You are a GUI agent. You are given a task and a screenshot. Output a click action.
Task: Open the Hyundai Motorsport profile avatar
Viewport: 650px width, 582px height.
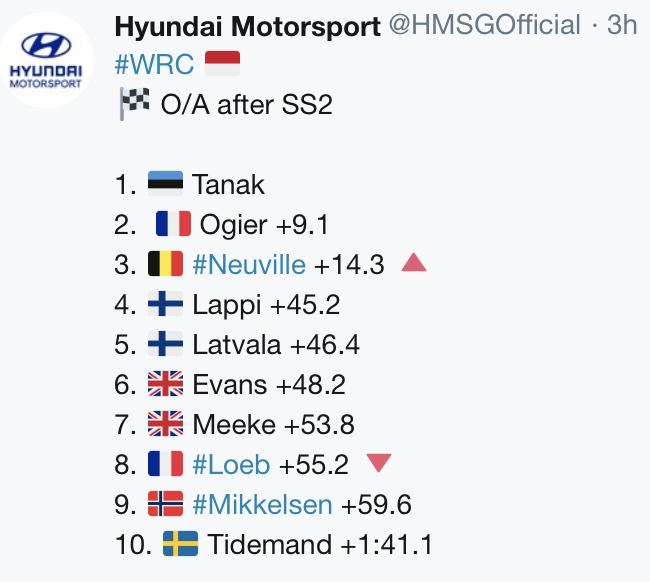(46, 61)
